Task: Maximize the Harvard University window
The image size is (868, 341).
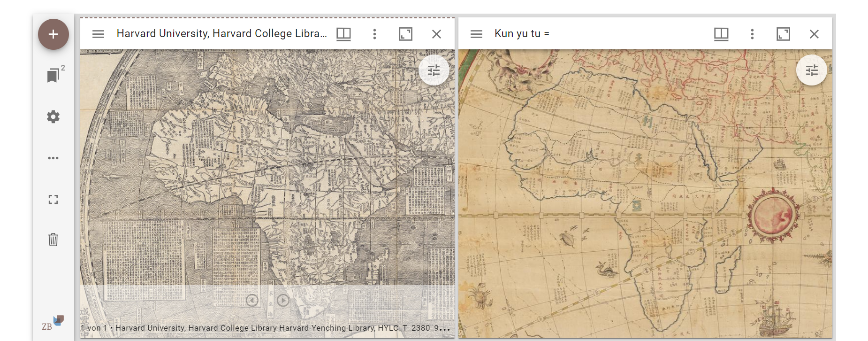Action: [405, 34]
